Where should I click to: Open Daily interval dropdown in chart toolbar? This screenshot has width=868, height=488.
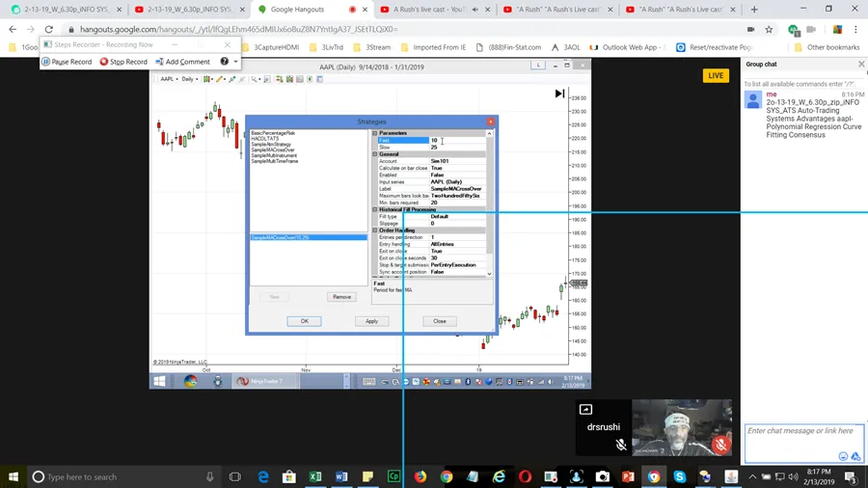point(190,79)
